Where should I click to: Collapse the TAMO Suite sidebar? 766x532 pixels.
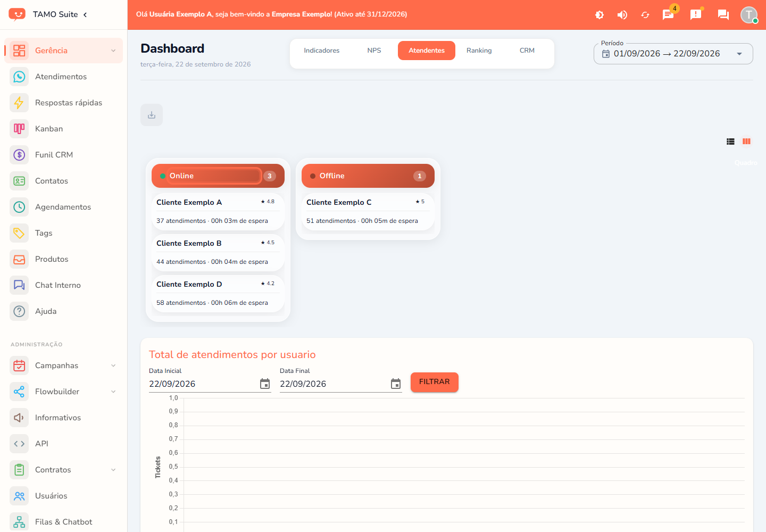coord(85,14)
